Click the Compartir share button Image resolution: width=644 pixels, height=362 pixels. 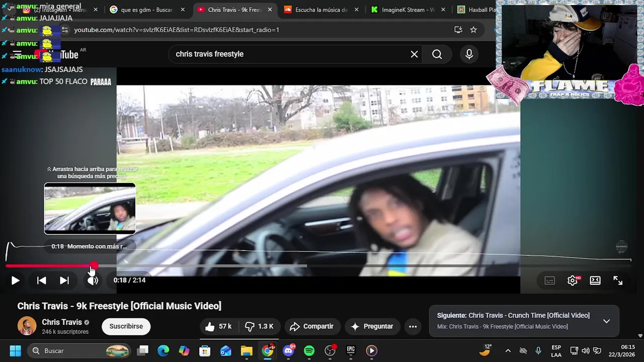click(311, 326)
